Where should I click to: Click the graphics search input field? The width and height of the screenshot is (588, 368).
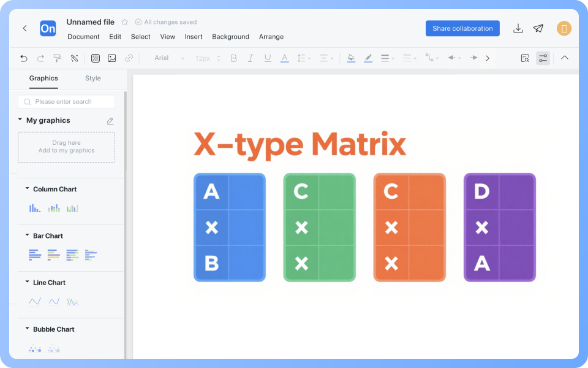[66, 101]
